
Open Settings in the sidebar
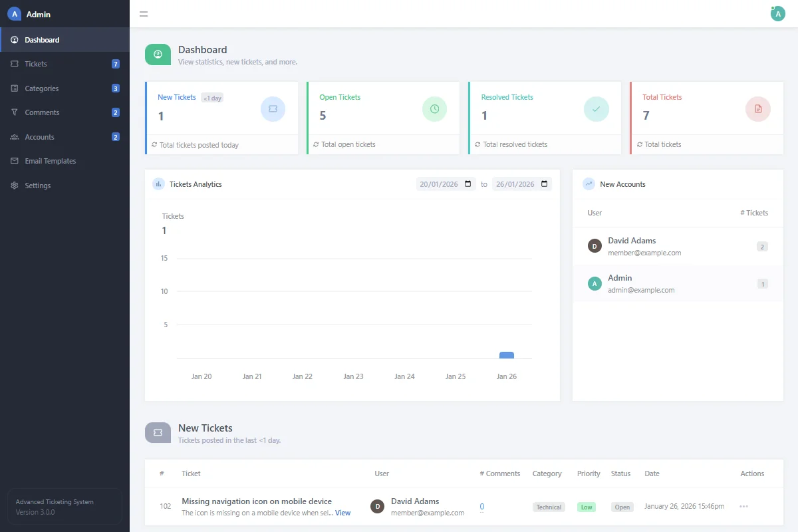pyautogui.click(x=65, y=186)
